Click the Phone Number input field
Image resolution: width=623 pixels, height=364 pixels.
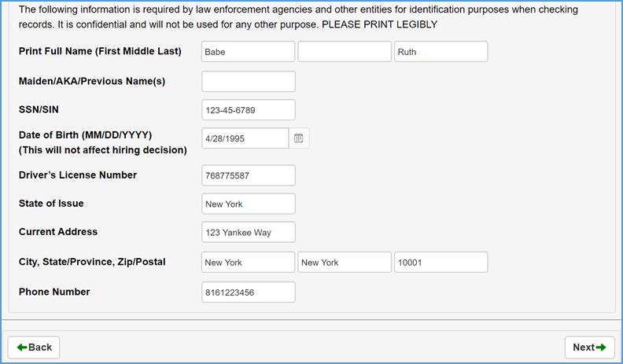(248, 292)
